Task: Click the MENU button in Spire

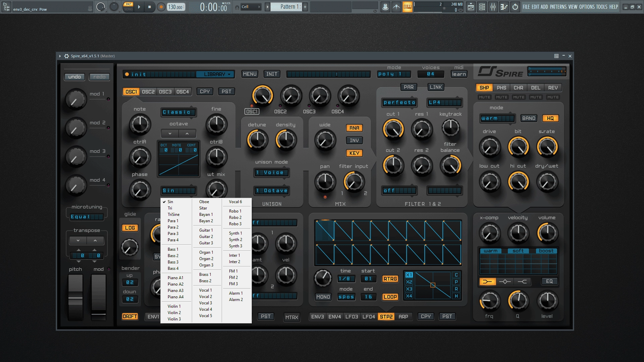Action: (250, 74)
